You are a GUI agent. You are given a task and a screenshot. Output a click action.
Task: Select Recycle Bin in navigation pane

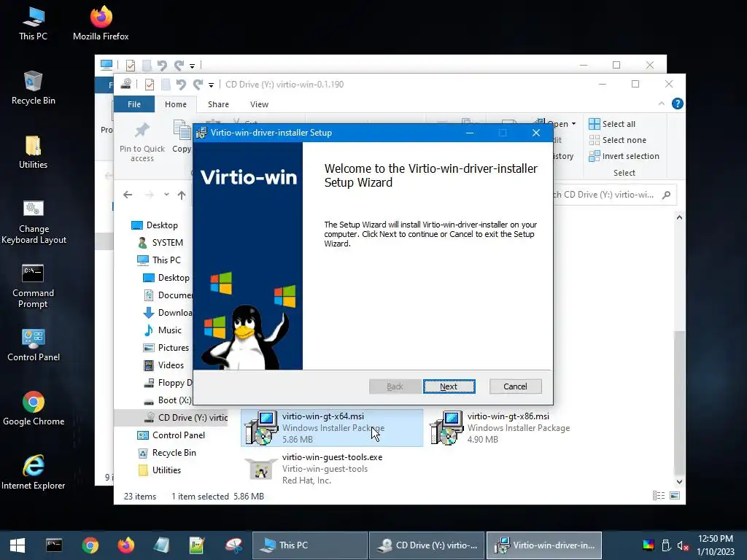[167, 453]
